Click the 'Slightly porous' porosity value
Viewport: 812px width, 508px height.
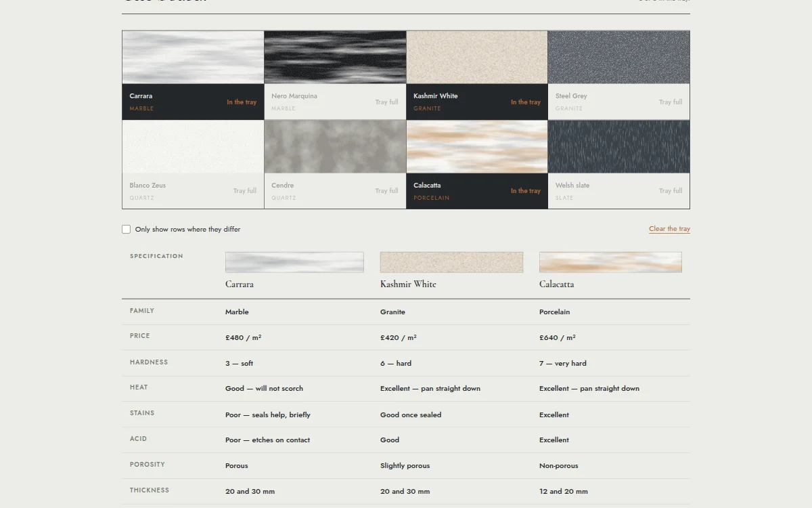tap(405, 466)
